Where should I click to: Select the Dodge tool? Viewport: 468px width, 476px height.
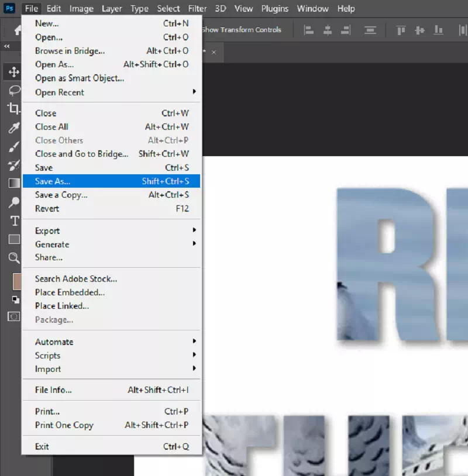click(13, 202)
